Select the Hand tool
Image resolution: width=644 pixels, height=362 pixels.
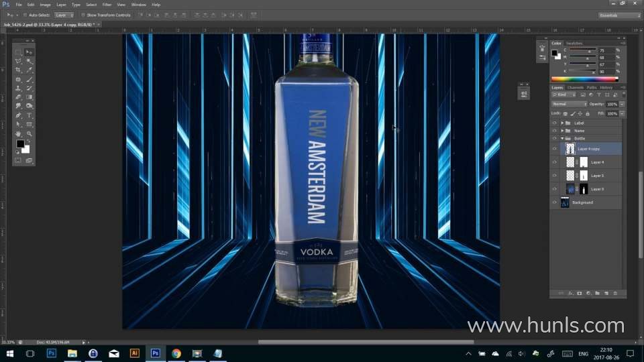click(18, 134)
